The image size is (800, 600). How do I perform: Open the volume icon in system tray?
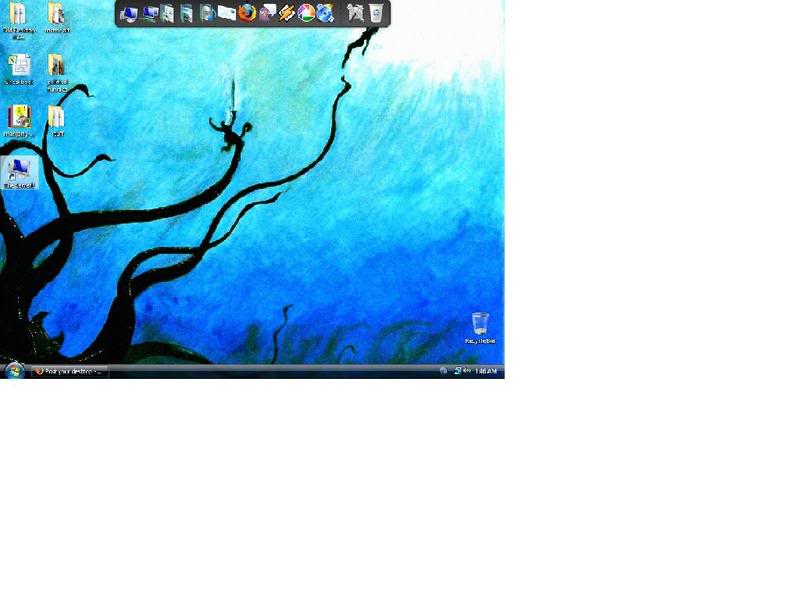click(466, 371)
